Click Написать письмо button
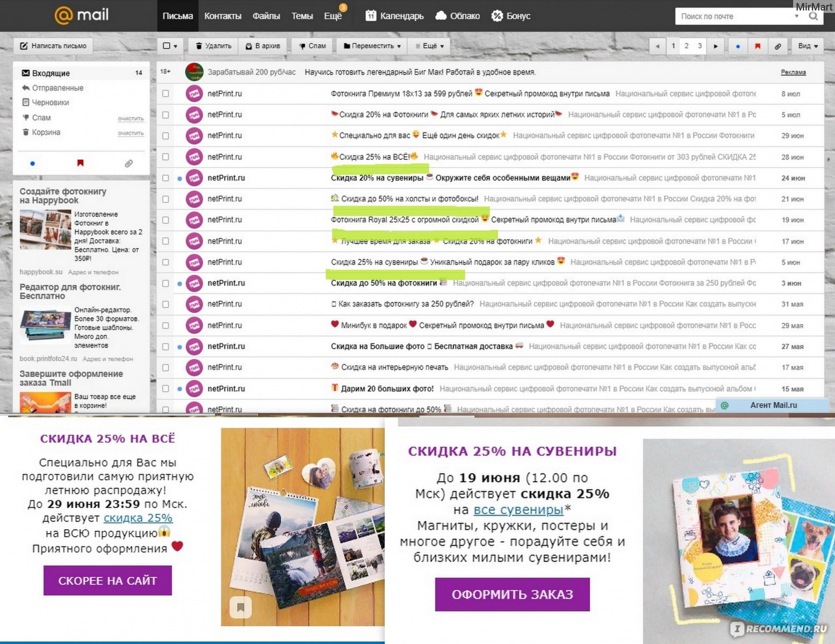The height and width of the screenshot is (644, 835). [53, 46]
